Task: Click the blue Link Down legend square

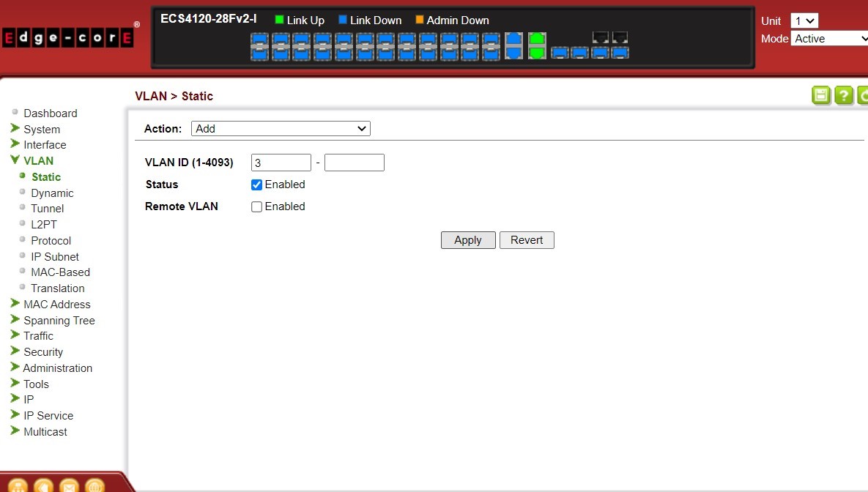Action: (343, 20)
